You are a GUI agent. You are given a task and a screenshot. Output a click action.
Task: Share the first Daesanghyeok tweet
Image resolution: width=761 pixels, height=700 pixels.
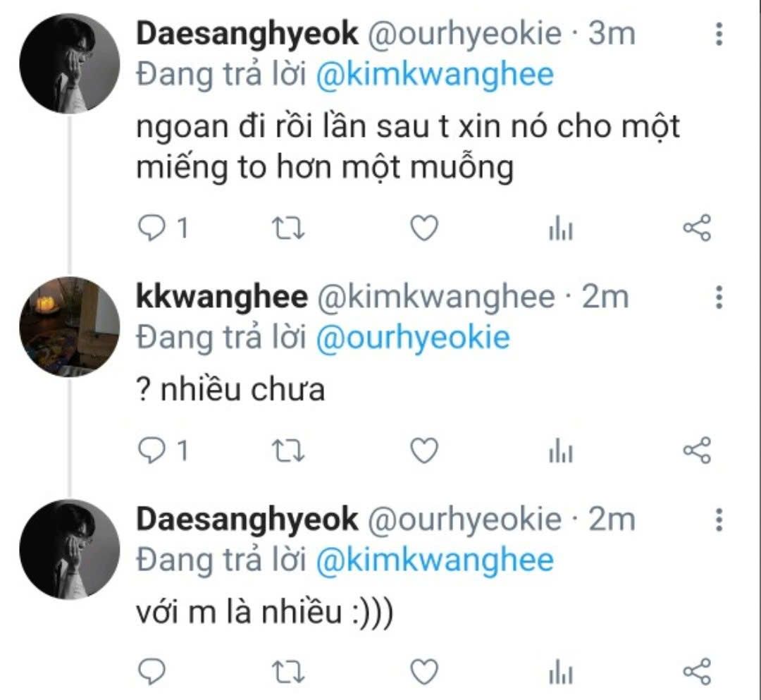(698, 228)
